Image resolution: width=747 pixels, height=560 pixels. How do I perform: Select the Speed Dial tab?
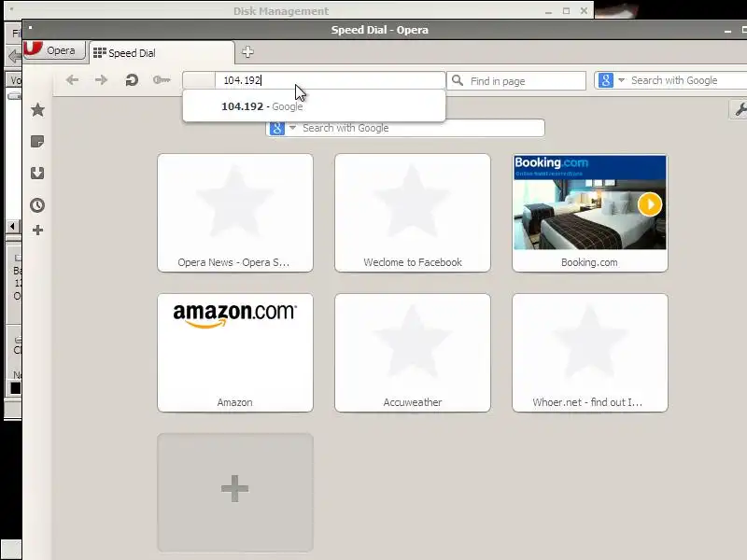pyautogui.click(x=162, y=53)
